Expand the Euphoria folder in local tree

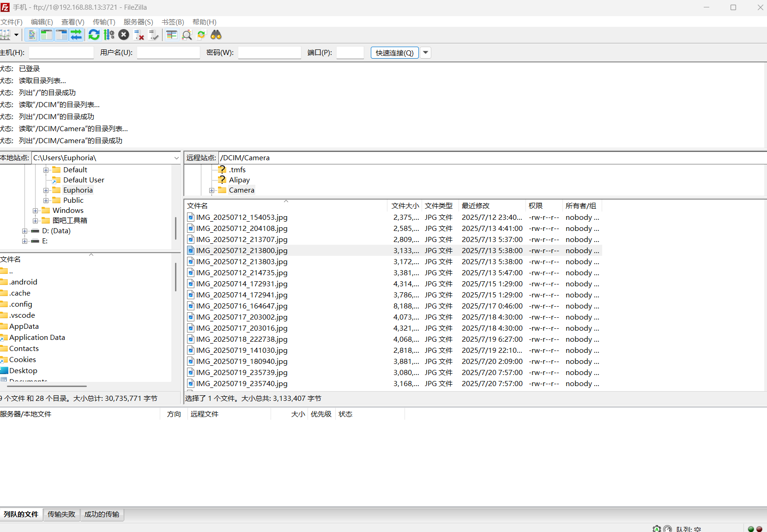(46, 190)
